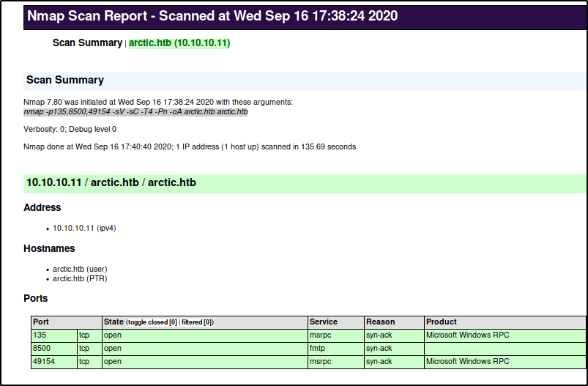Toggle filtered [0] ports in State header
Viewport: 588px width, 386px height.
pos(197,322)
